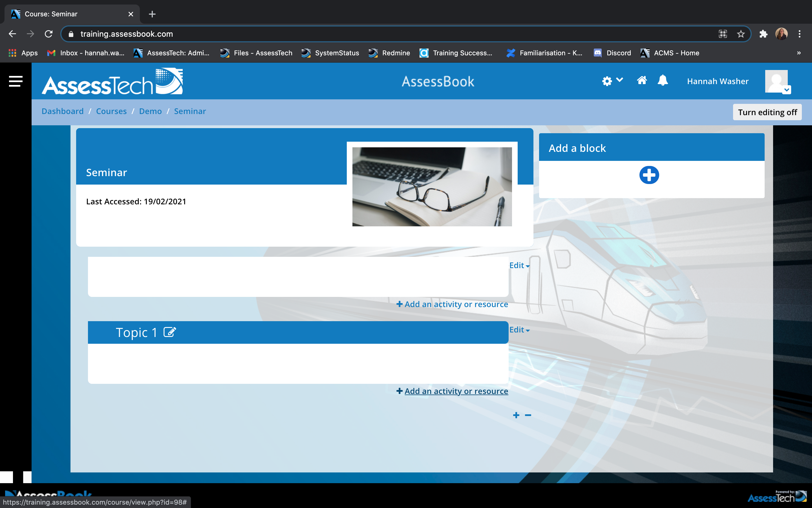The width and height of the screenshot is (812, 508).
Task: Click Hannah Washer user name
Action: point(718,81)
